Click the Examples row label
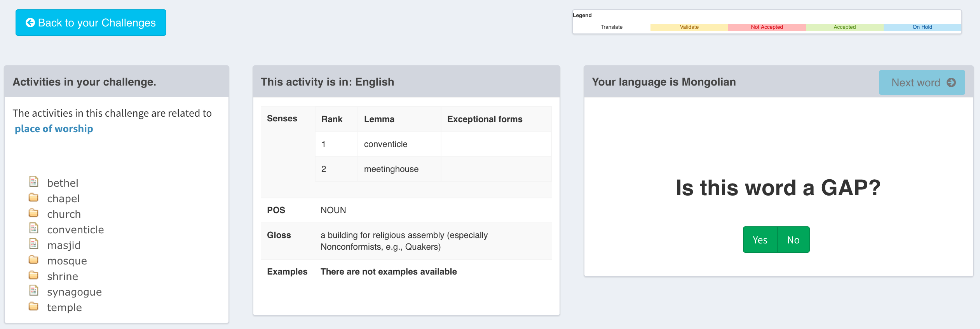This screenshot has height=329, width=980. pos(287,271)
